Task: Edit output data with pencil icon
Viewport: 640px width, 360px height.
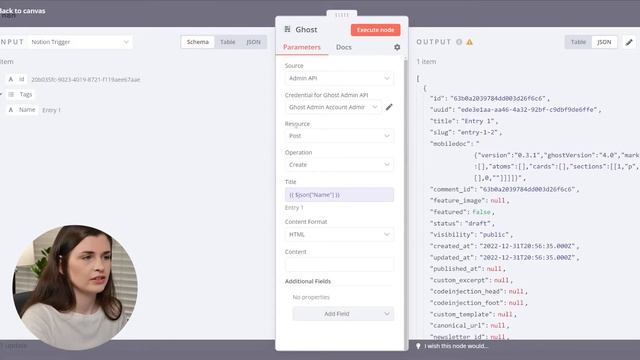Action: tap(629, 42)
